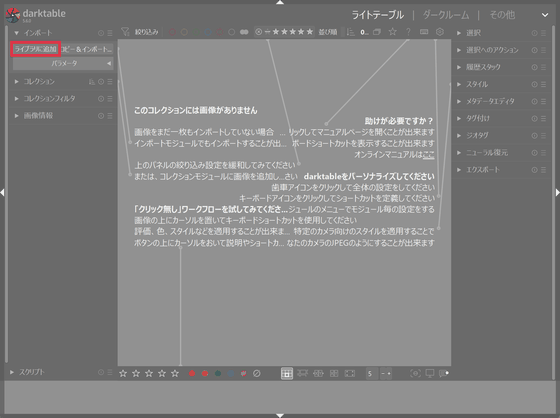Viewport: 560px width, 418px height.
Task: Expand the 画像情報 module
Action: (x=16, y=116)
